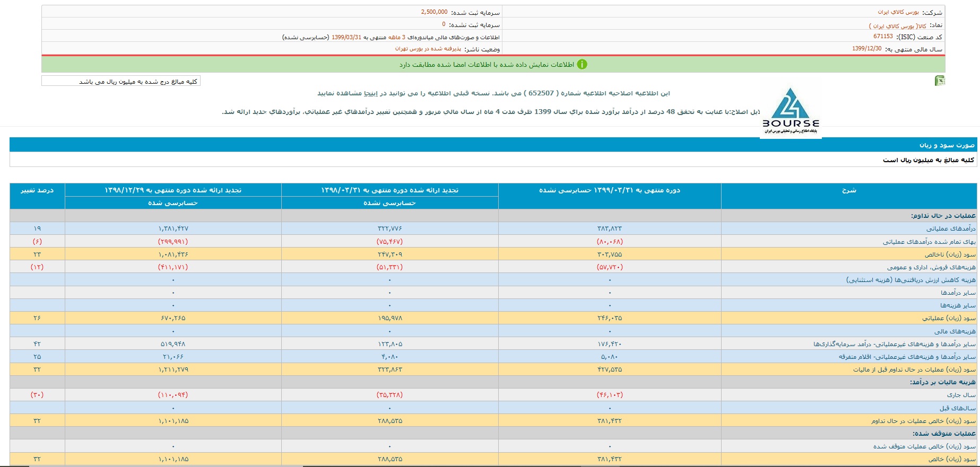Open the previous notice via the 'اینجا' link

point(370,93)
